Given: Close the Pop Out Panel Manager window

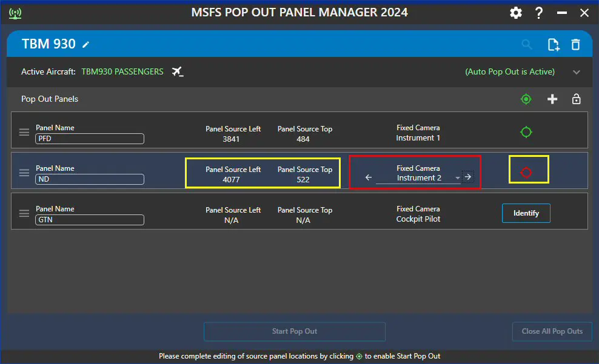Looking at the screenshot, I should coord(584,13).
